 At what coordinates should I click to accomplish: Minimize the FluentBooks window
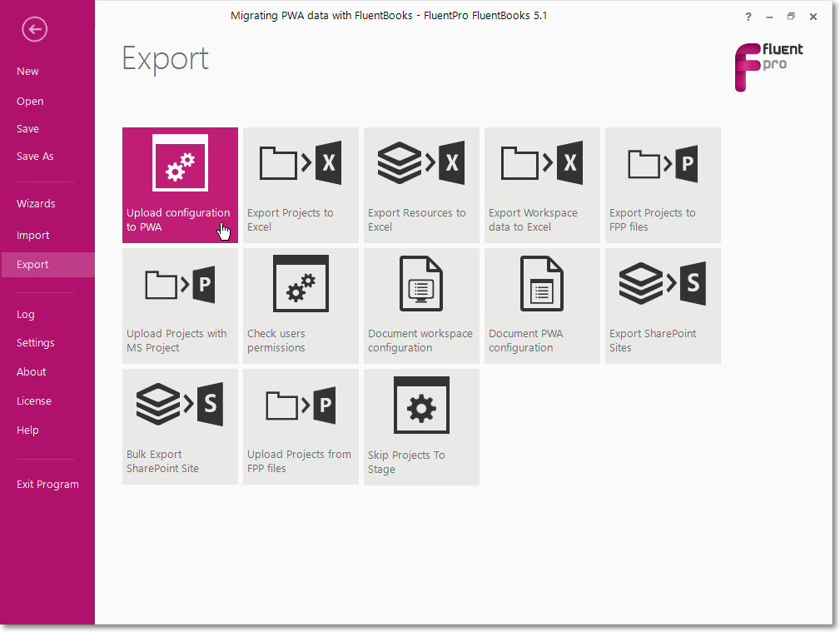pos(769,17)
